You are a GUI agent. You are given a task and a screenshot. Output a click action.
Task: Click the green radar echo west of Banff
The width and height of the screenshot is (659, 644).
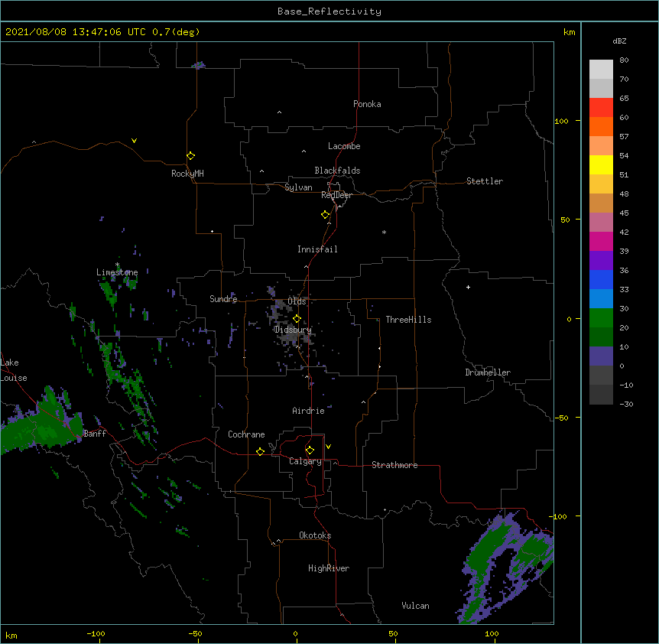coord(41,424)
